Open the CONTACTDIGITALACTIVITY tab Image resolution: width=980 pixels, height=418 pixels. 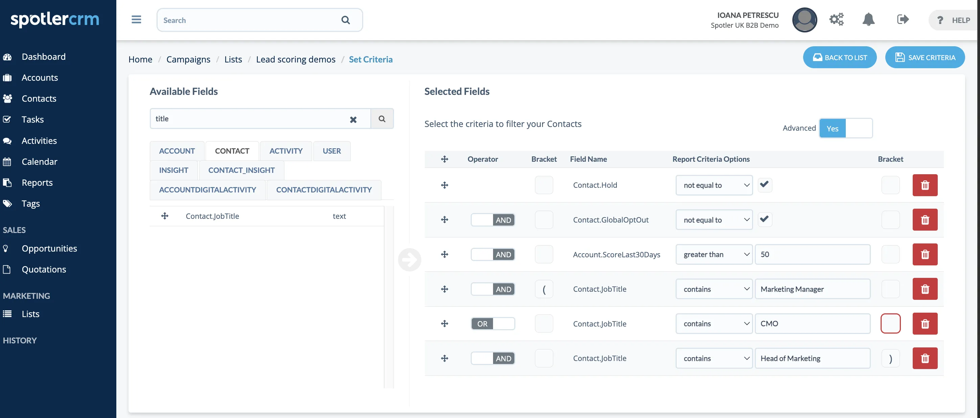click(x=324, y=190)
